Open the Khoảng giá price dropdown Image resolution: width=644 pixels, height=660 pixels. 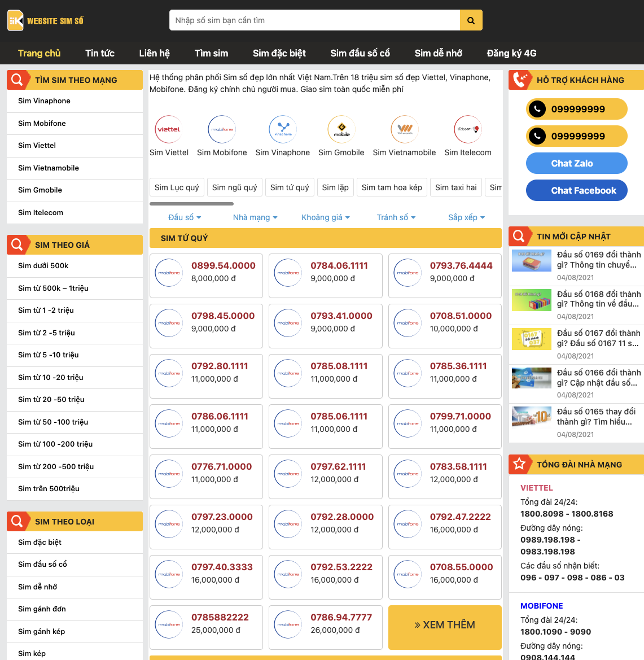point(326,217)
